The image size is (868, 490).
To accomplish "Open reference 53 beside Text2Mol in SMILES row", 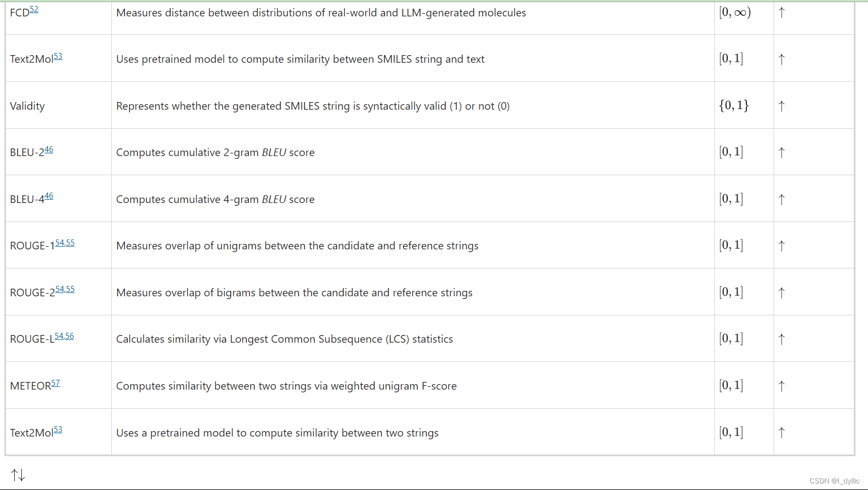I will 58,56.
